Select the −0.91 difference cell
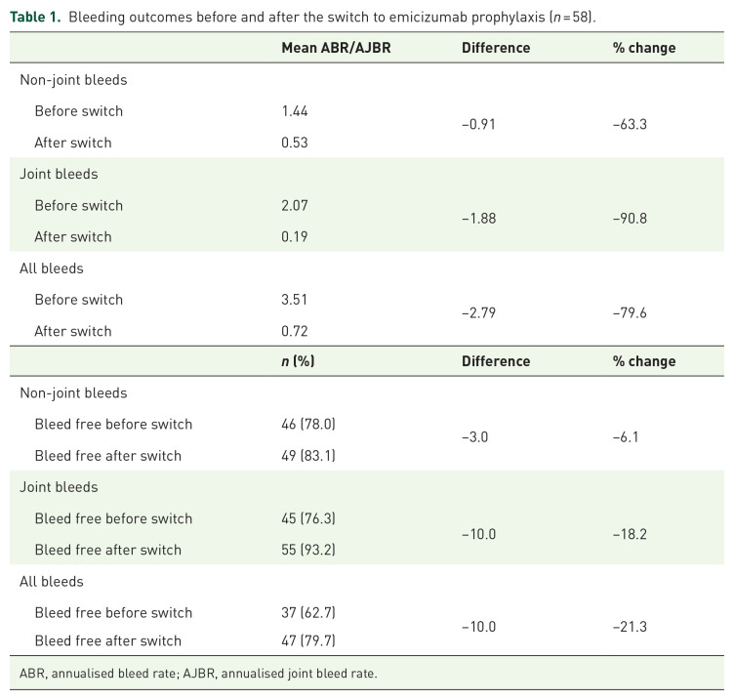This screenshot has width=734, height=700. 478,125
